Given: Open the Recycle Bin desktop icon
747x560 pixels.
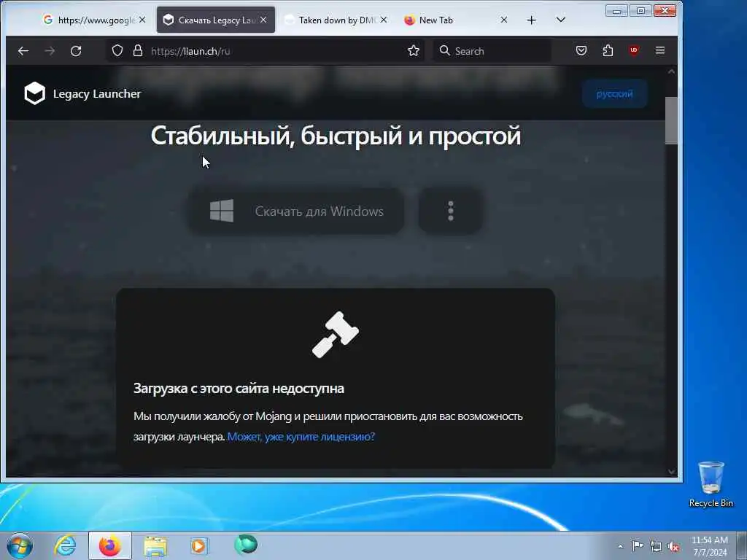Looking at the screenshot, I should 711,484.
